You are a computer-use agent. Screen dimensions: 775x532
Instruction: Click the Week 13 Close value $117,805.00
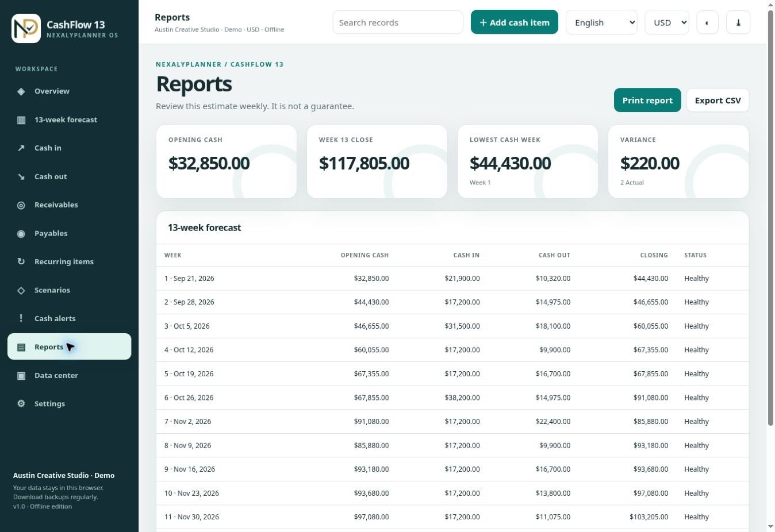coord(364,163)
